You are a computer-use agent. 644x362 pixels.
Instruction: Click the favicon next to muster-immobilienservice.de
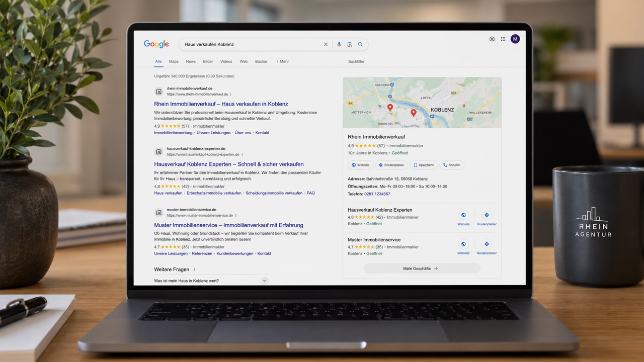click(158, 213)
